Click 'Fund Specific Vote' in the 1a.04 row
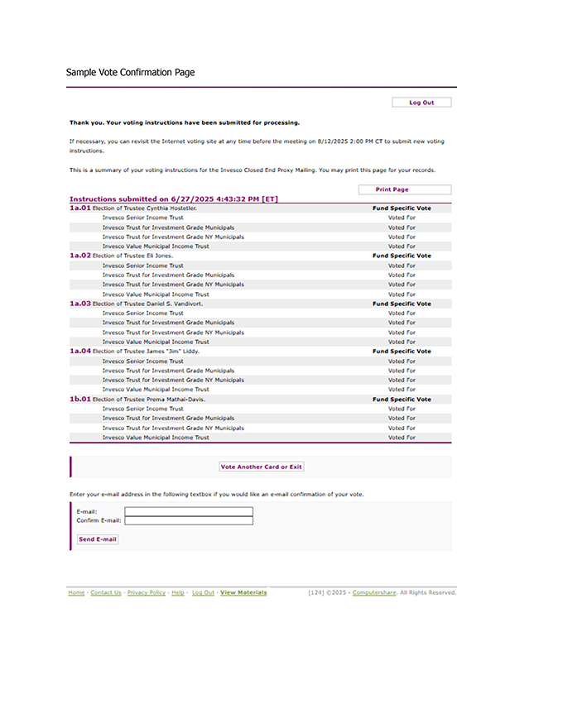This screenshot has height=728, width=563. pos(402,352)
